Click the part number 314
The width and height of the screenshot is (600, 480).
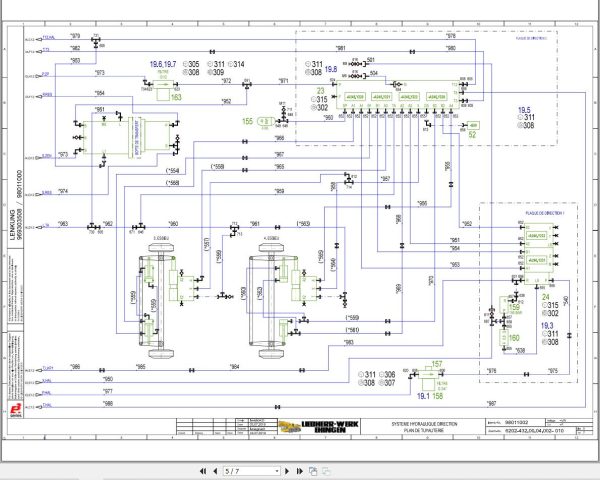[x=239, y=64]
